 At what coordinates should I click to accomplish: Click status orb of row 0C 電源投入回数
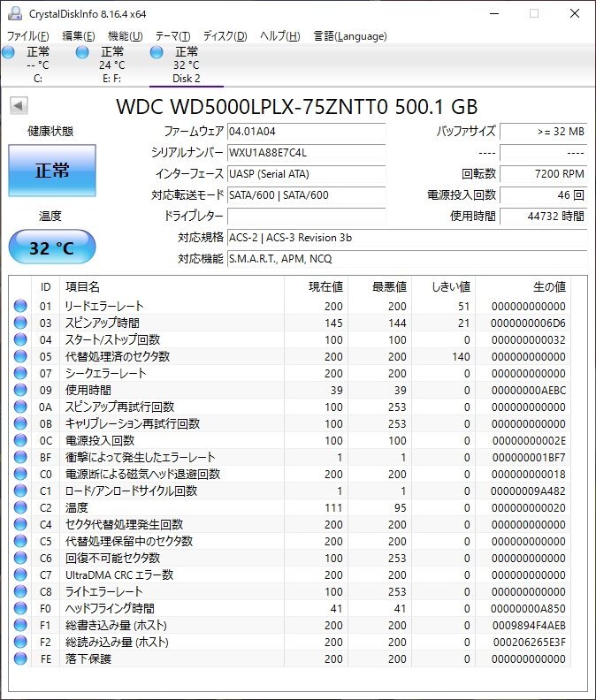coord(20,440)
